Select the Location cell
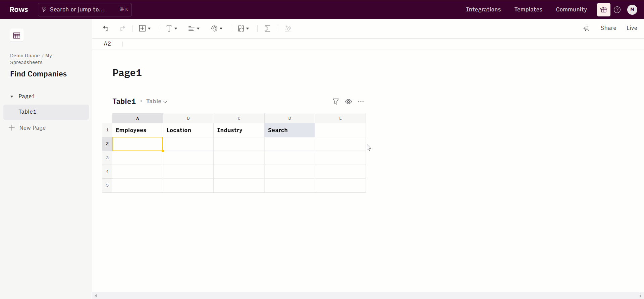The width and height of the screenshot is (644, 299). coord(188,130)
